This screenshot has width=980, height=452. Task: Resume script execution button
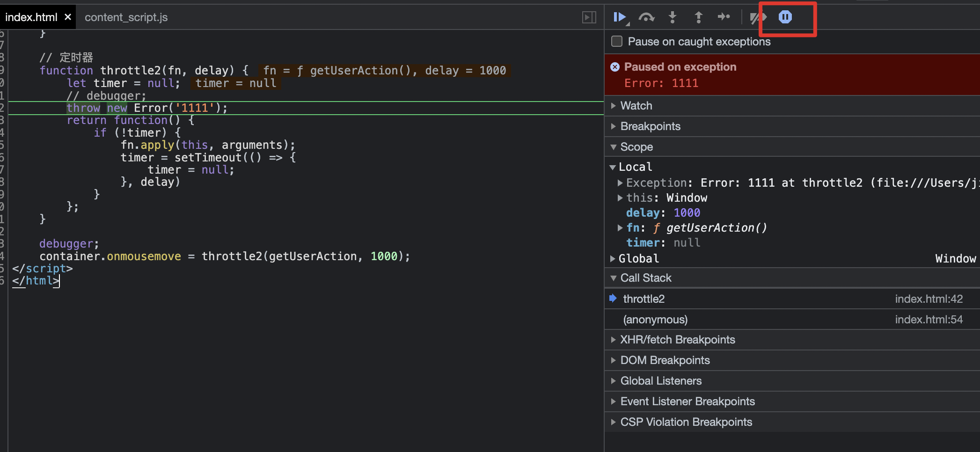[620, 17]
